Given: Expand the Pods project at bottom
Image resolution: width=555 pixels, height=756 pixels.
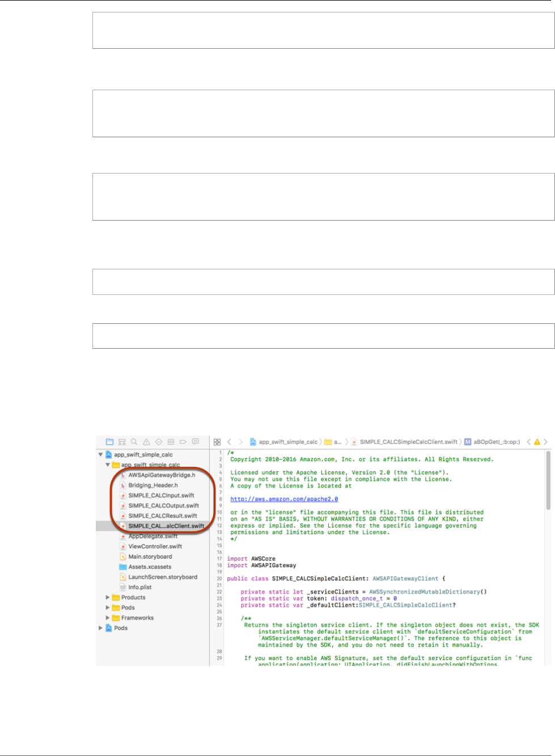Looking at the screenshot, I should [101, 628].
